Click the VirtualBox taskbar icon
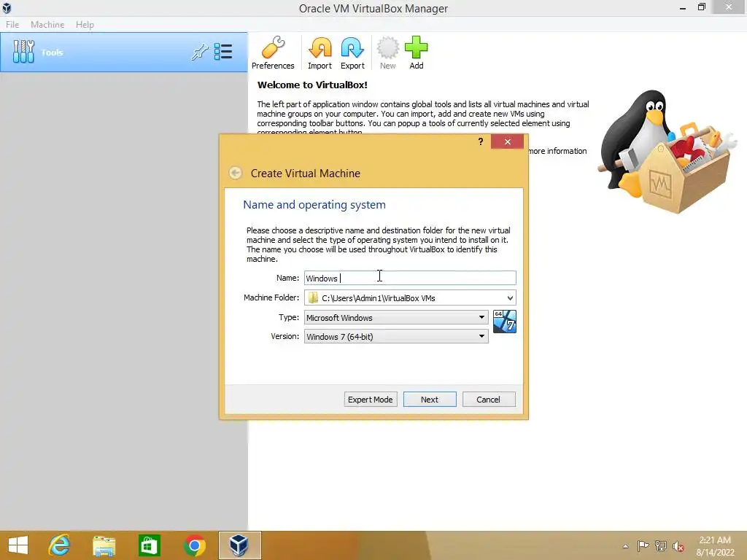The image size is (747, 560). tap(239, 545)
